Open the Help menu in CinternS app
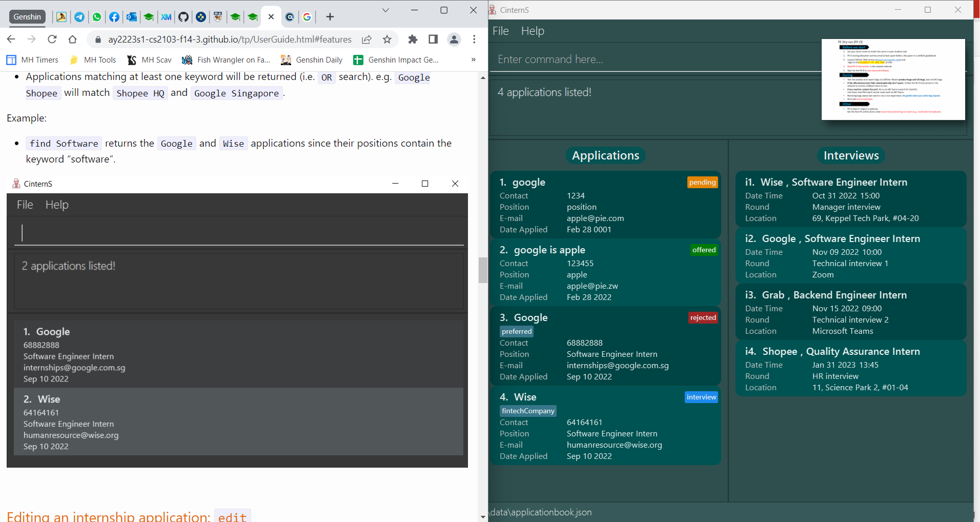980x522 pixels. [x=533, y=31]
